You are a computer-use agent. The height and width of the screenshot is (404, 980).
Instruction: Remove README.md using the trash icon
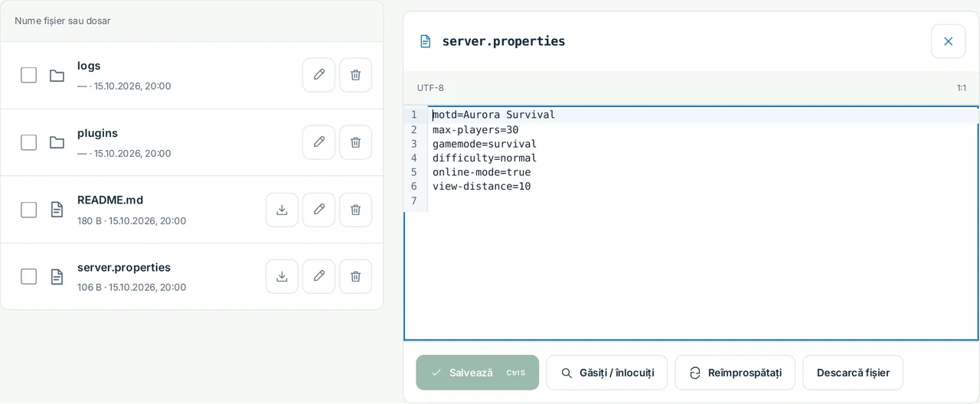355,210
